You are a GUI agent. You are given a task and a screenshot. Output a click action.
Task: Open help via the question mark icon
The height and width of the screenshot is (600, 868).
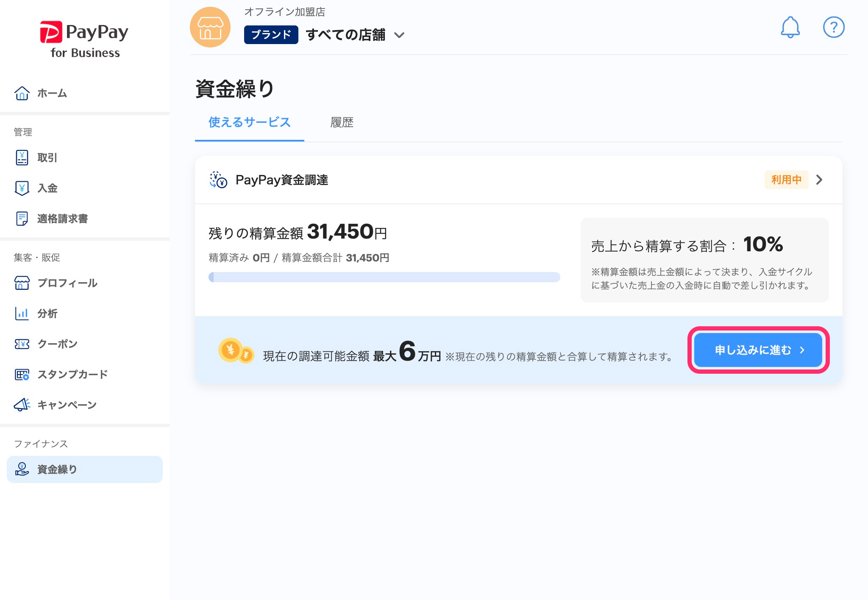coord(834,28)
